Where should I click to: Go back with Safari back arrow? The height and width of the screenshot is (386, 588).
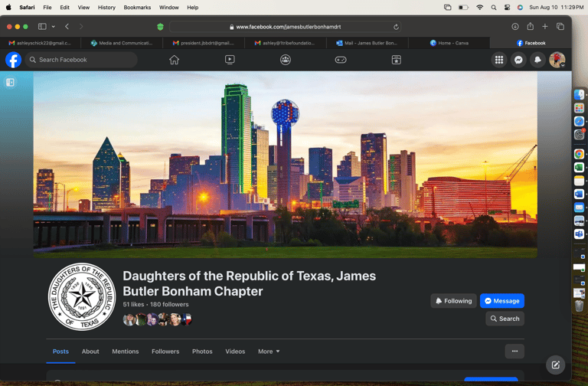point(67,26)
